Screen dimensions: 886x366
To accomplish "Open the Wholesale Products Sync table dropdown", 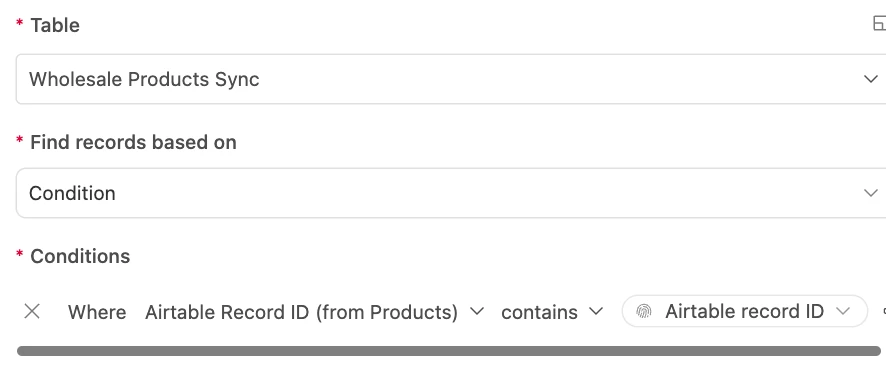I will [451, 79].
